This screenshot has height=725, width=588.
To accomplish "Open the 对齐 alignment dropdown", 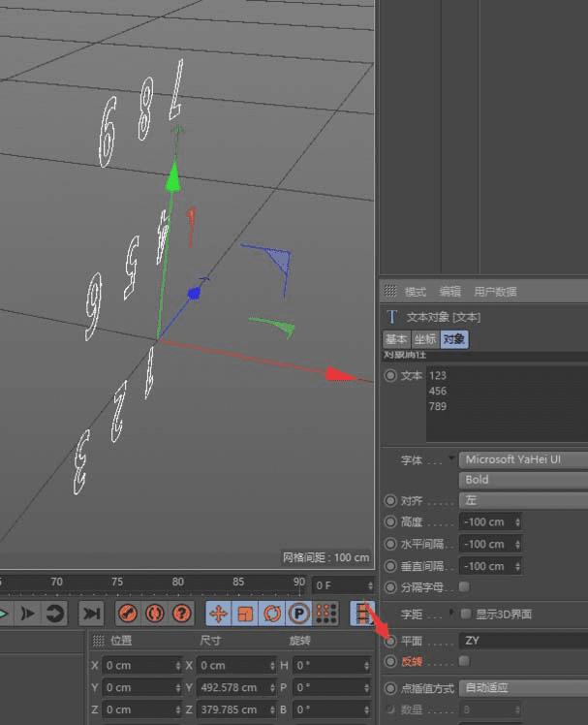I will click(523, 500).
